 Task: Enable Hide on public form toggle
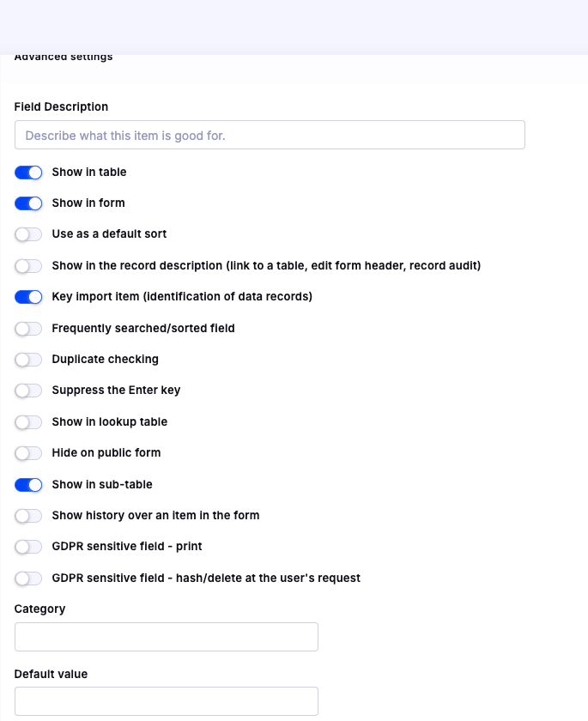pyautogui.click(x=28, y=453)
